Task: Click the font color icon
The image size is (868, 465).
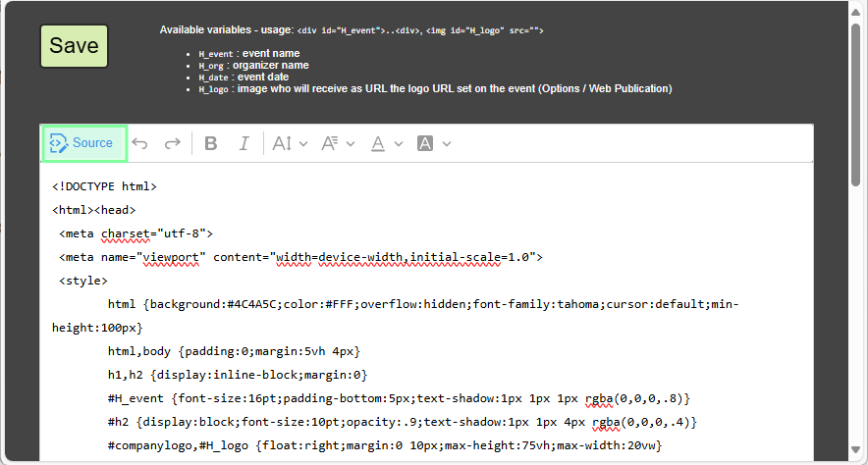Action: 377,143
